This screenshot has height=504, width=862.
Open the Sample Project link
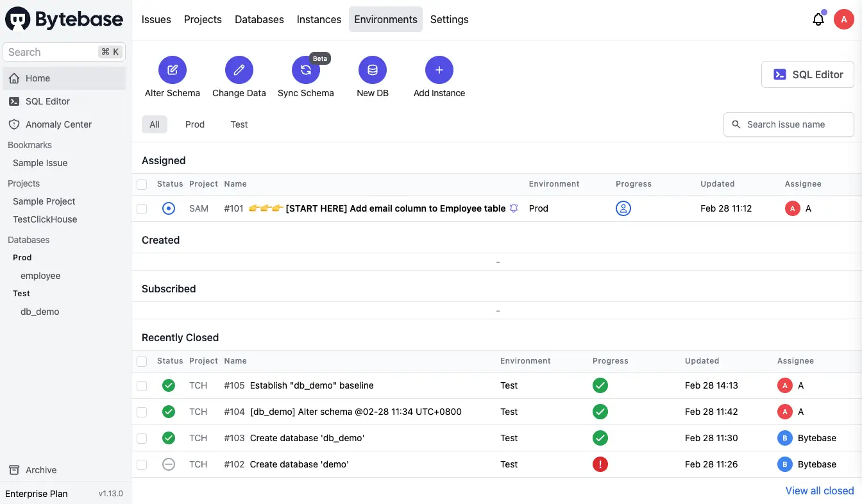[44, 201]
